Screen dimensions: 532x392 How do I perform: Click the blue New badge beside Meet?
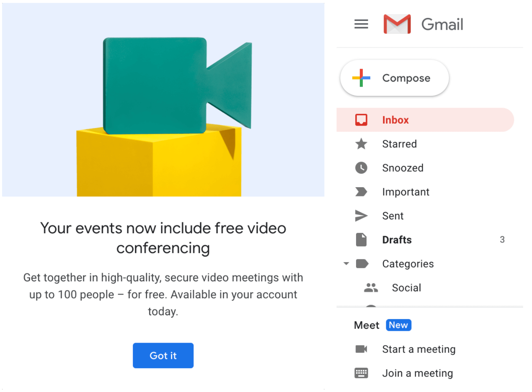click(x=398, y=325)
